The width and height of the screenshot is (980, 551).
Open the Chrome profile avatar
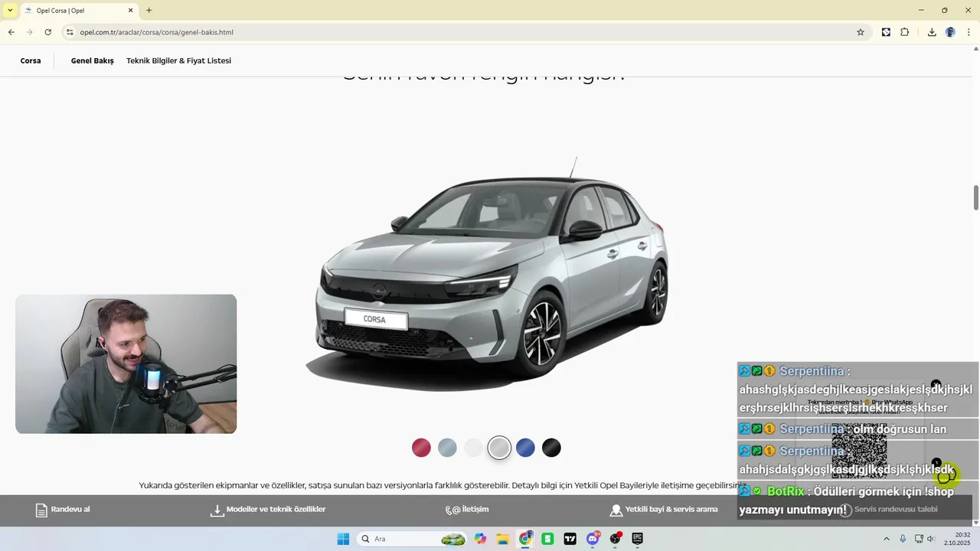(950, 32)
